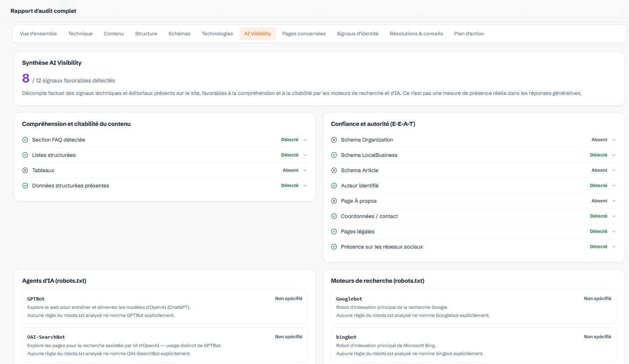Click Compréhension et citabilité du contenu heading
The width and height of the screenshot is (629, 364).
pos(76,124)
